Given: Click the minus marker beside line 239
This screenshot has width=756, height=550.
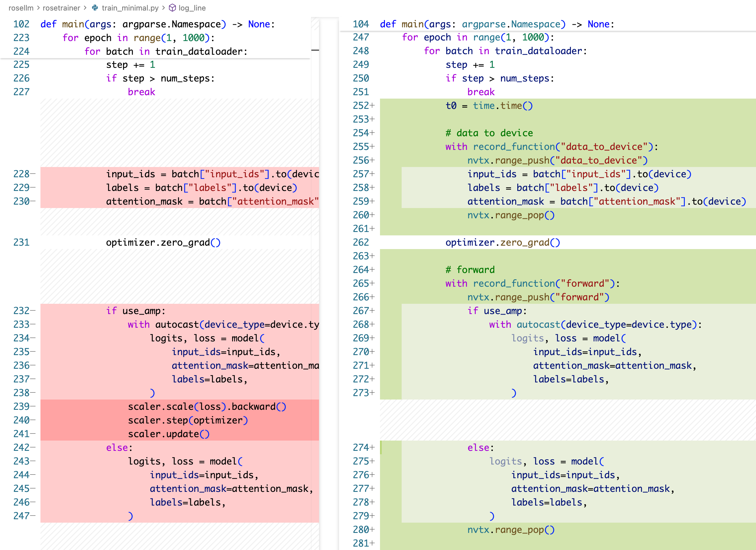Looking at the screenshot, I should [x=33, y=406].
